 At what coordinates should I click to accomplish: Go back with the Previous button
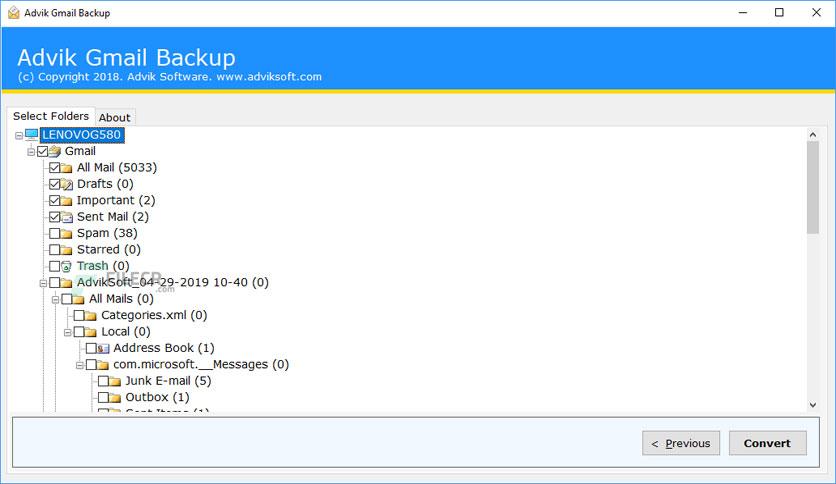681,443
